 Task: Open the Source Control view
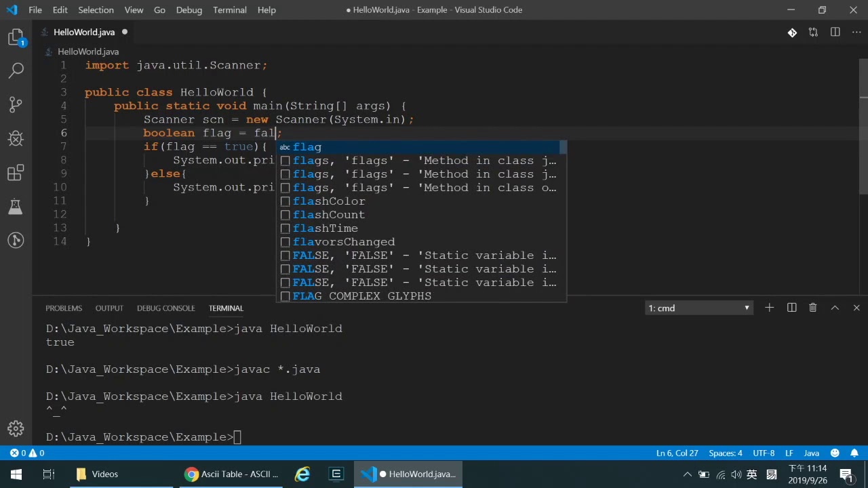(x=16, y=104)
